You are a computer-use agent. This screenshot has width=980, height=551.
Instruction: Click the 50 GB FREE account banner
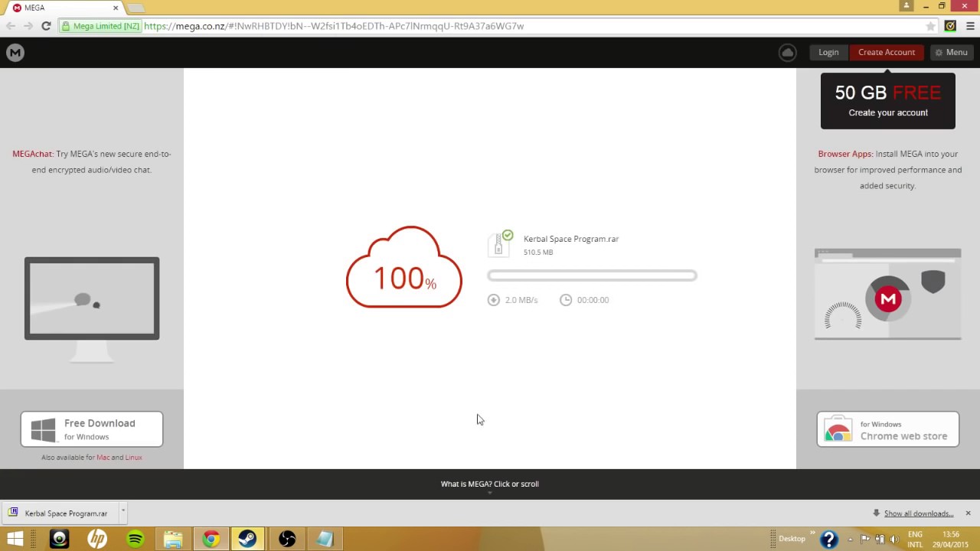coord(888,101)
